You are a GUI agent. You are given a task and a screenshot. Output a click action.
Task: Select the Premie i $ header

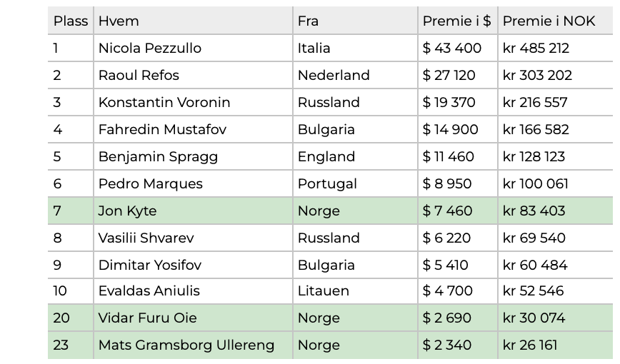pos(458,21)
